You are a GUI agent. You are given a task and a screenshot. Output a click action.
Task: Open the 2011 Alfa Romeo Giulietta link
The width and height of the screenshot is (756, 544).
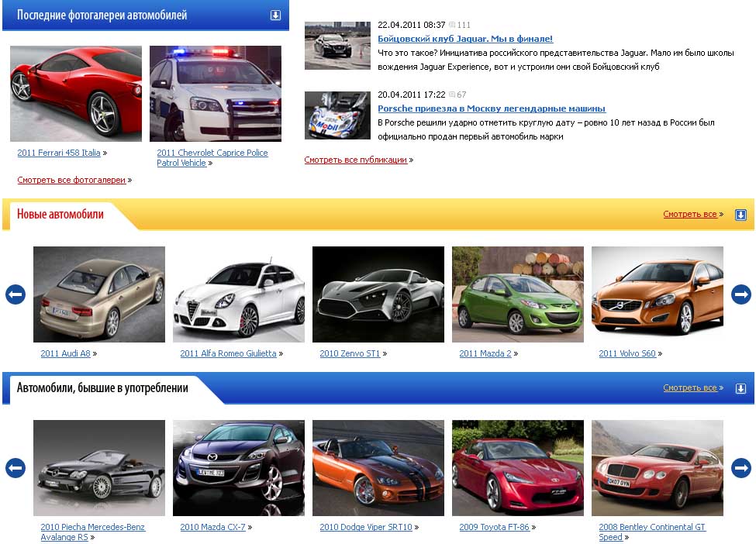click(228, 353)
